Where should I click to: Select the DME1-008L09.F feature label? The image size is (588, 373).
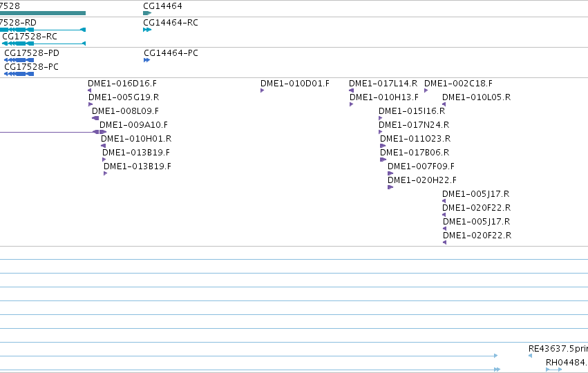pos(125,111)
